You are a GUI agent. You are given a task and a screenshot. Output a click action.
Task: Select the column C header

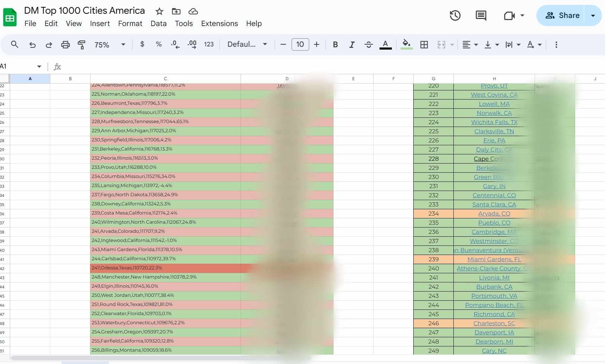pos(165,79)
